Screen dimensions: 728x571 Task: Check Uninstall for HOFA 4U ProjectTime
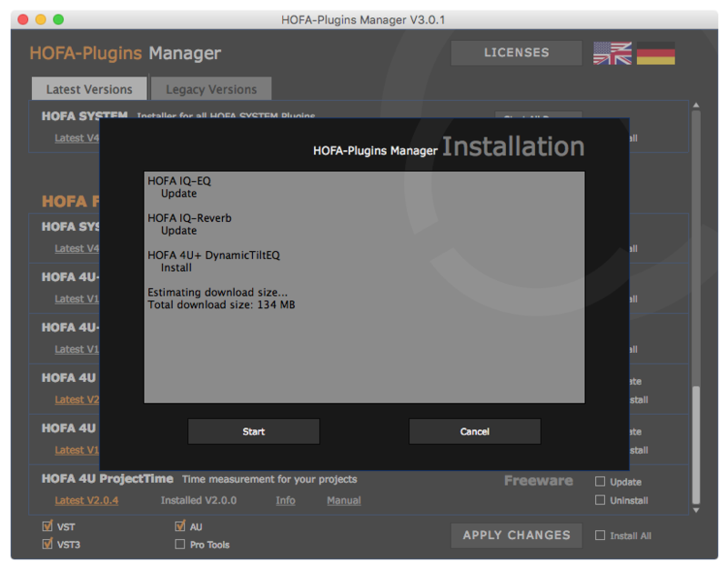click(x=600, y=500)
